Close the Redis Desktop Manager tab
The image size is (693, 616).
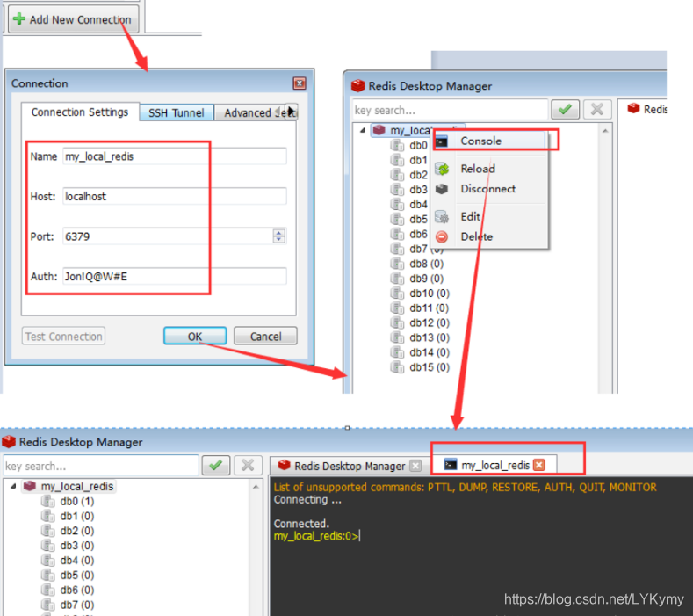pyautogui.click(x=415, y=466)
